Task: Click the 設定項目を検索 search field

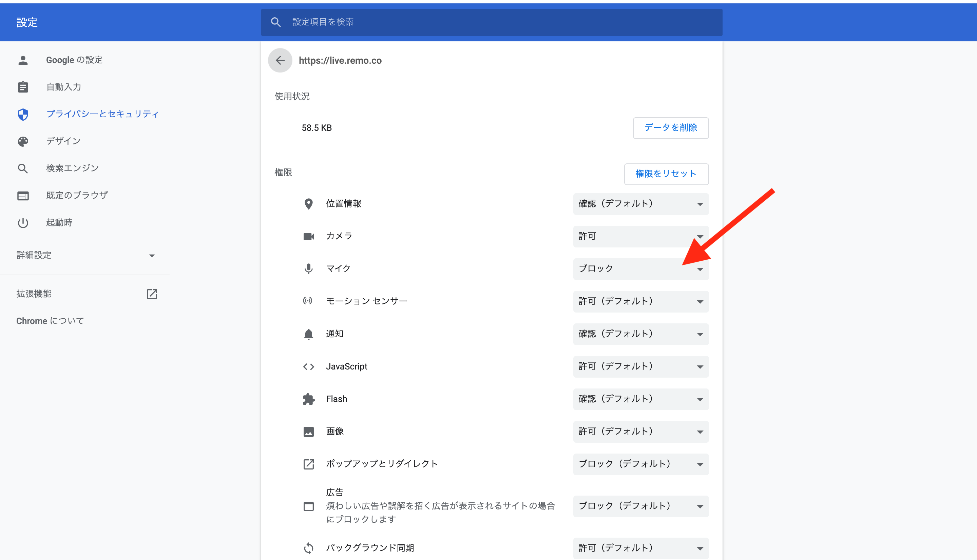Action: 500,22
